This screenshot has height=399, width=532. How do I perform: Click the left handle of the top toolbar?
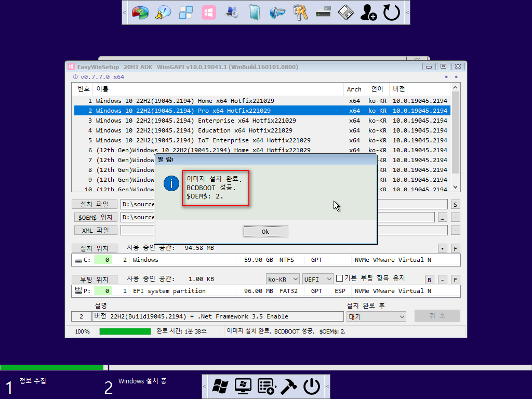coord(125,12)
